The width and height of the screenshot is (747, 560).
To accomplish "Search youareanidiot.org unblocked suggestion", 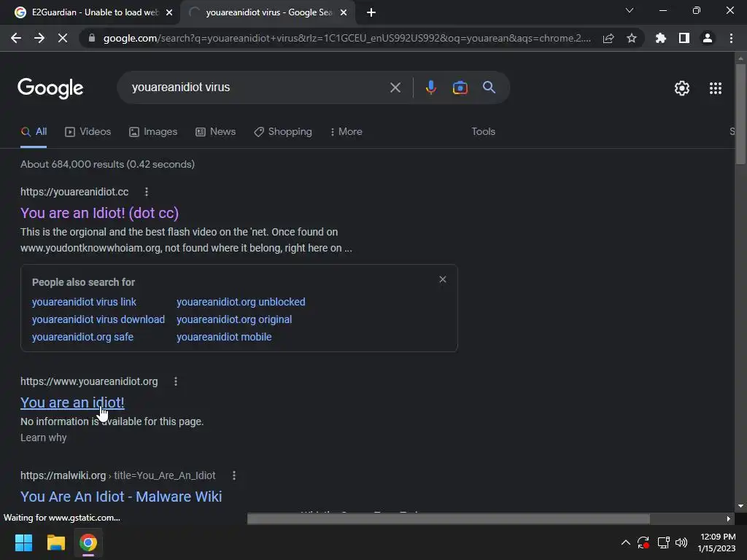I will (x=241, y=302).
